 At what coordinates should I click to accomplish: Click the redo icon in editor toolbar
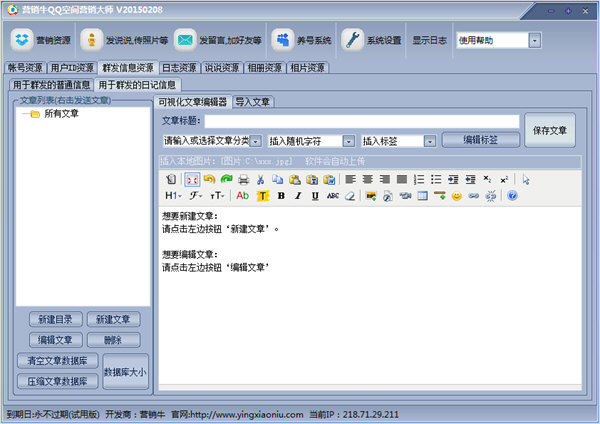click(x=226, y=179)
